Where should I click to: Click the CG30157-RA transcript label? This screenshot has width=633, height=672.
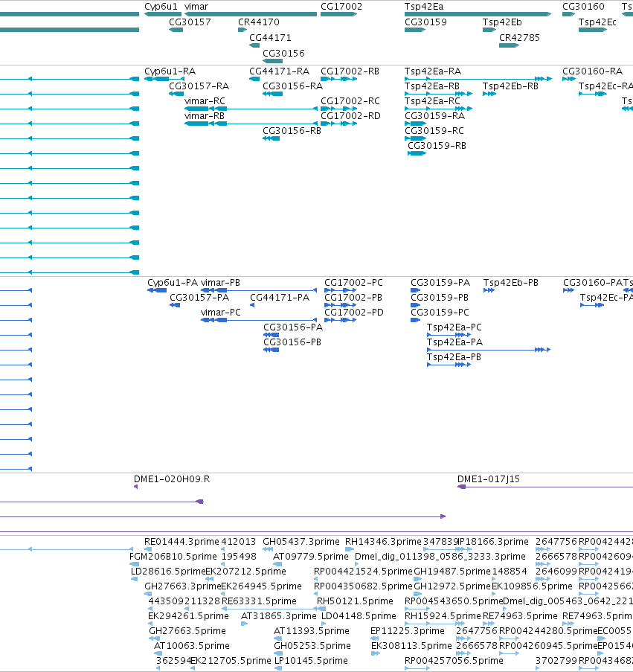coord(199,86)
